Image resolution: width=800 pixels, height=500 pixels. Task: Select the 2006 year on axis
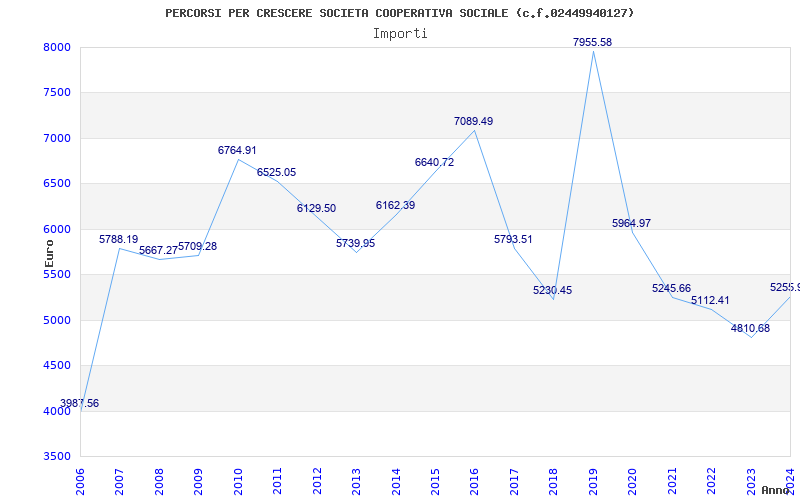pyautogui.click(x=80, y=482)
